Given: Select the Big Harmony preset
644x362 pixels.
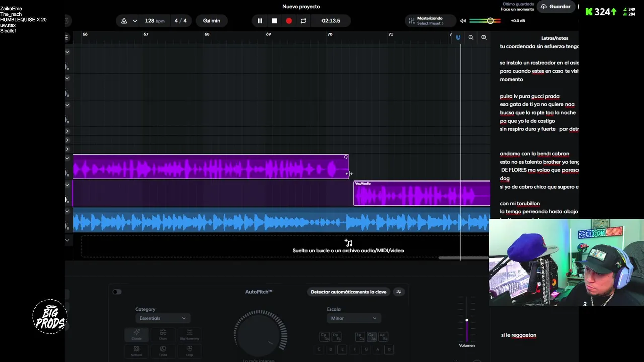Looking at the screenshot, I should pyautogui.click(x=189, y=335).
